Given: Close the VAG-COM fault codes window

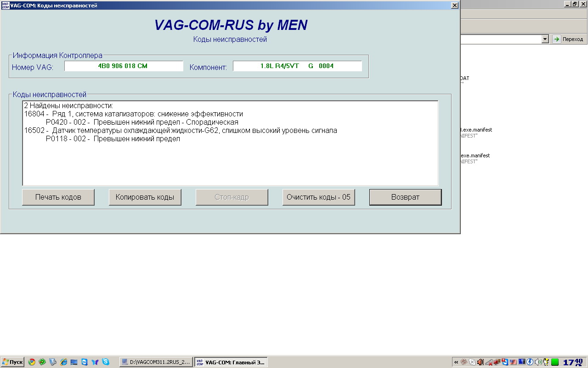Looking at the screenshot, I should point(454,6).
